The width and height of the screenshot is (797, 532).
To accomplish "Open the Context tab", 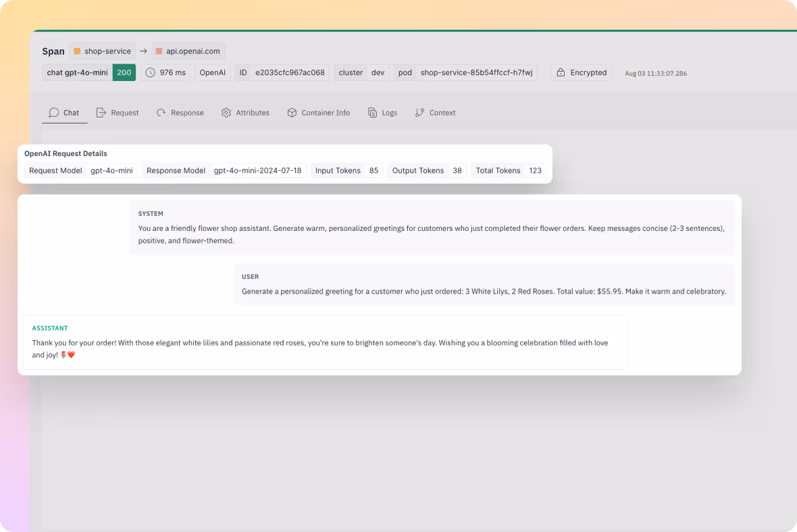I will tap(435, 113).
